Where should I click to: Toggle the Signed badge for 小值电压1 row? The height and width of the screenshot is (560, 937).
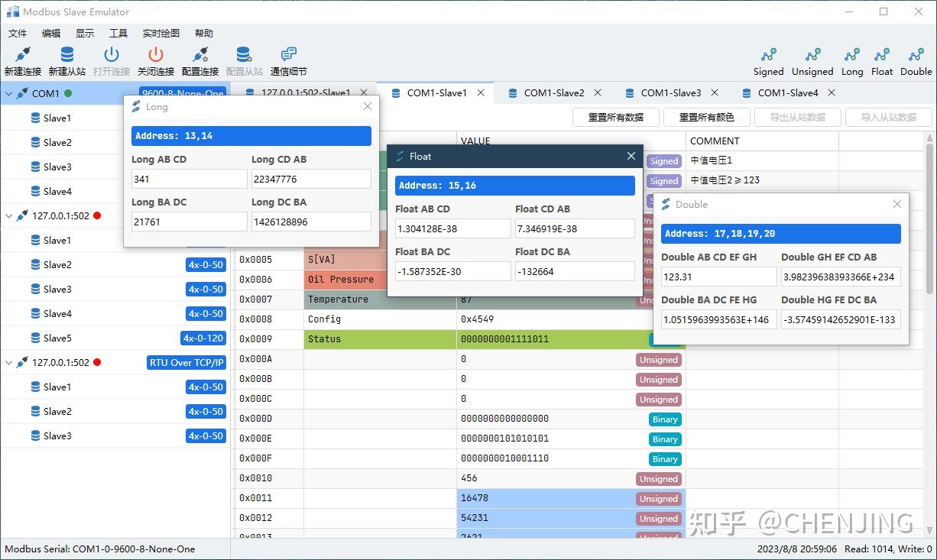pos(663,160)
